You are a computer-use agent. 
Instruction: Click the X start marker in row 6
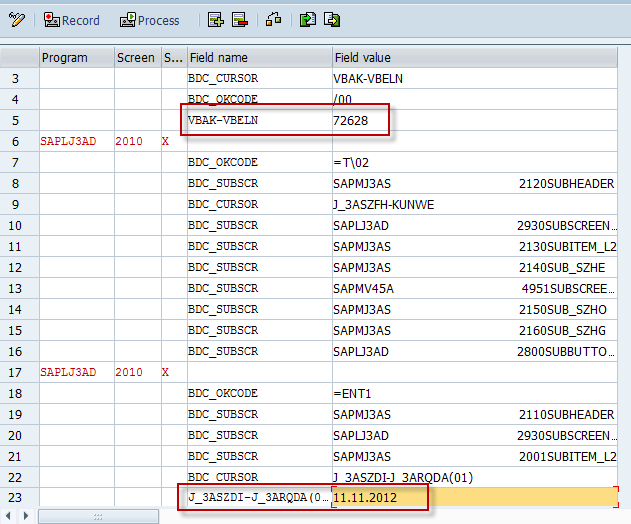[165, 141]
